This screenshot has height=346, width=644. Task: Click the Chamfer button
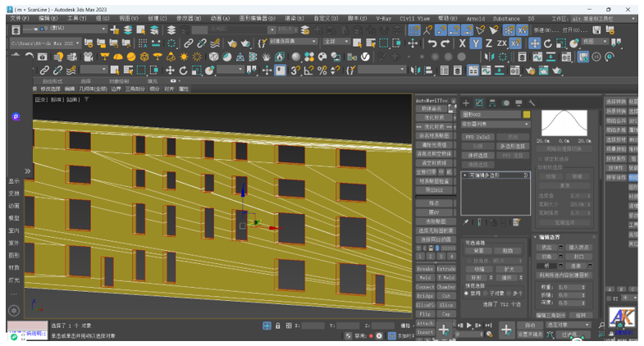tap(445, 287)
